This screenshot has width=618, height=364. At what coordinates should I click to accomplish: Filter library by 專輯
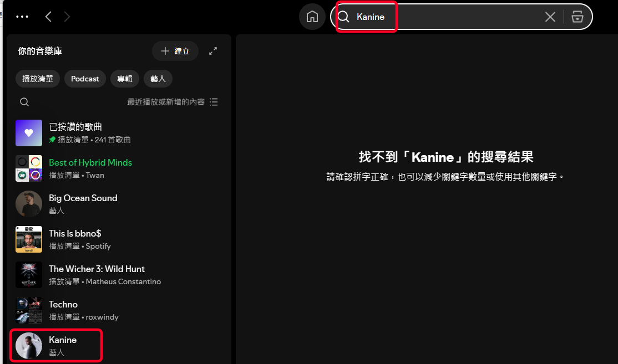tap(125, 79)
